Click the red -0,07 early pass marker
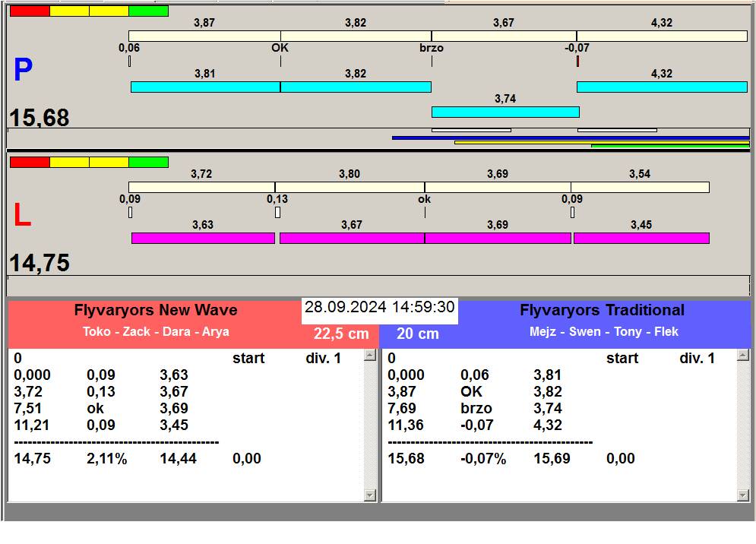 coord(577,61)
